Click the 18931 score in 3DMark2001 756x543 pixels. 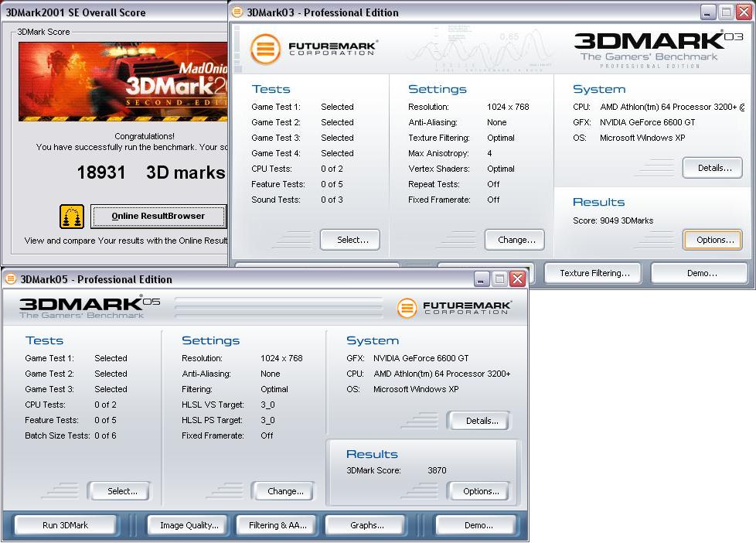coord(101,172)
